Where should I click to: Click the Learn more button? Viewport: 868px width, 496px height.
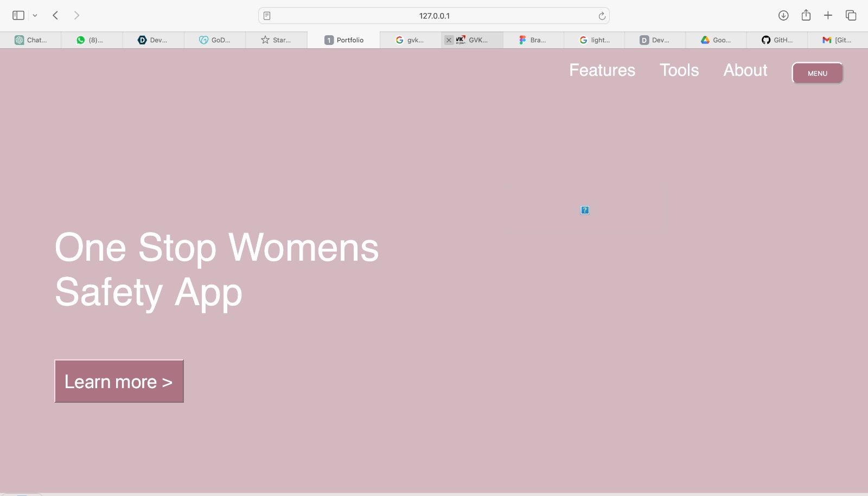(119, 381)
